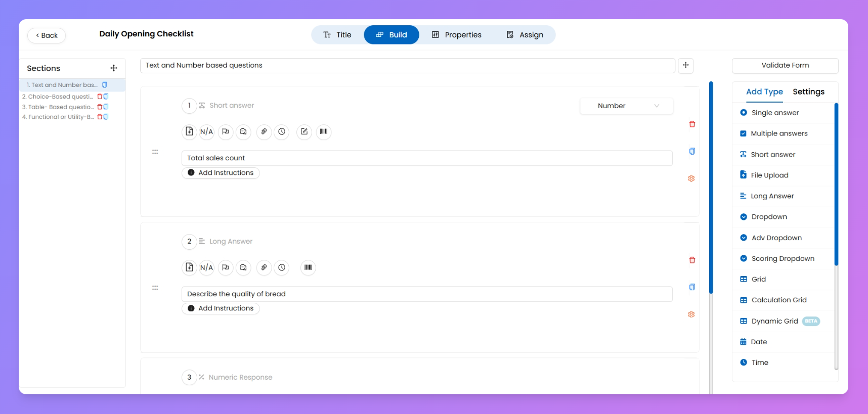This screenshot has height=414, width=868.
Task: Add an Adv Dropdown question type
Action: tap(783, 238)
